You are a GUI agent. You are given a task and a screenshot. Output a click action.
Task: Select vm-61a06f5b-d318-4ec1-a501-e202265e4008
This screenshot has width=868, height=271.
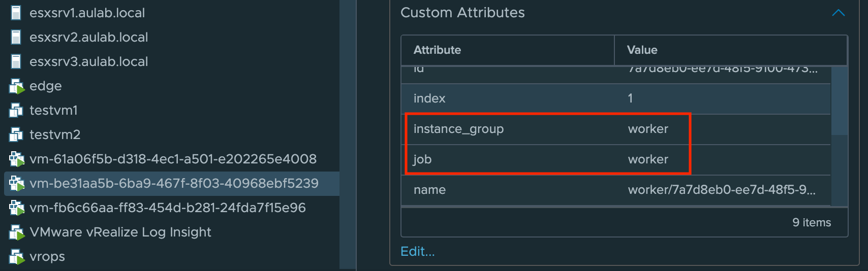[x=173, y=159]
